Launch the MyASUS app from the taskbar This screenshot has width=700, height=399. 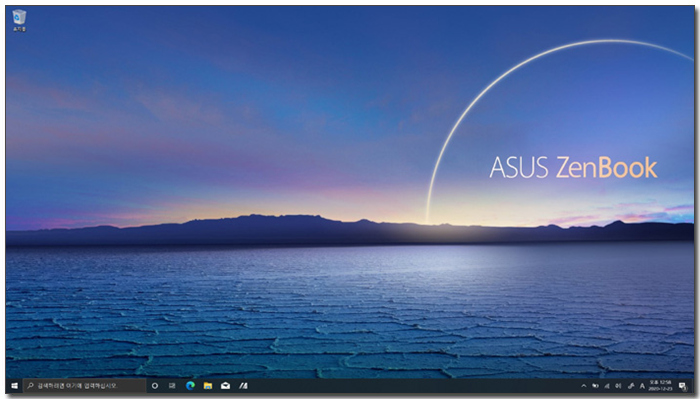click(x=243, y=386)
